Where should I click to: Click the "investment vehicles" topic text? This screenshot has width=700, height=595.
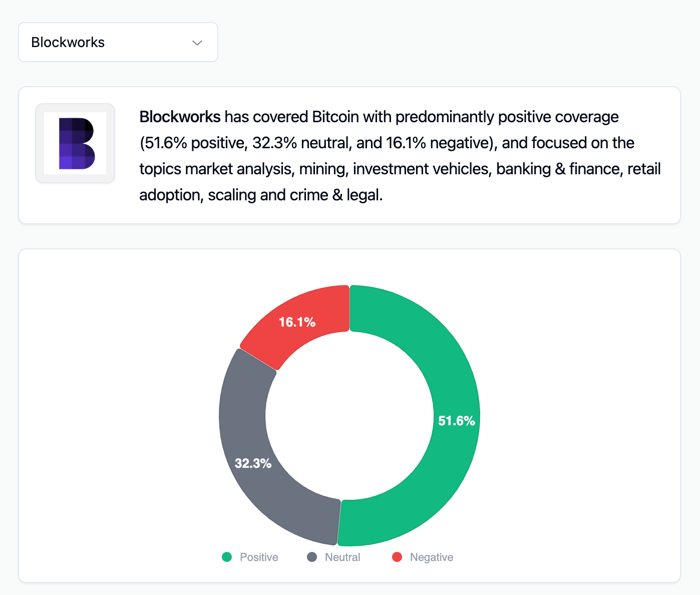(x=421, y=169)
